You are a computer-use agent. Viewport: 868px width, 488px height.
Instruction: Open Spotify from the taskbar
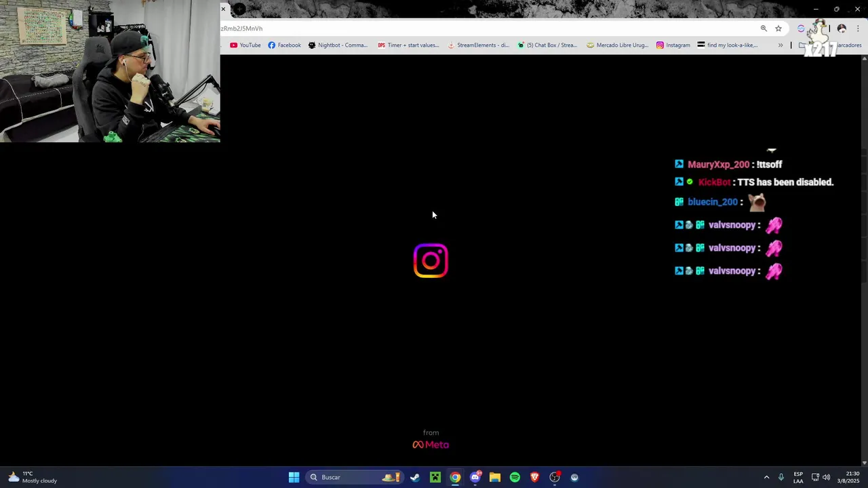pos(515,477)
